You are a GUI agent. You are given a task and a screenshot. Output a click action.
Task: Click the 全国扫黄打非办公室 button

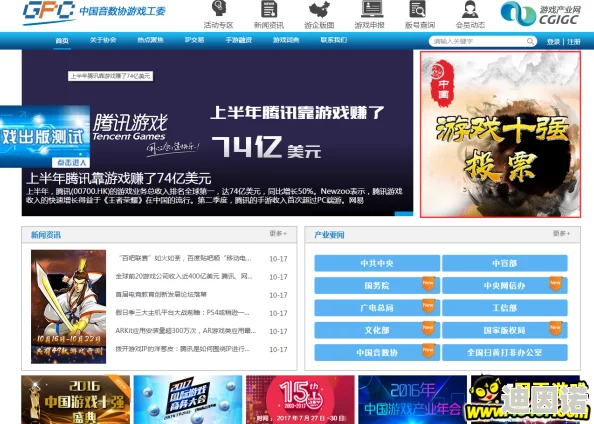click(505, 352)
